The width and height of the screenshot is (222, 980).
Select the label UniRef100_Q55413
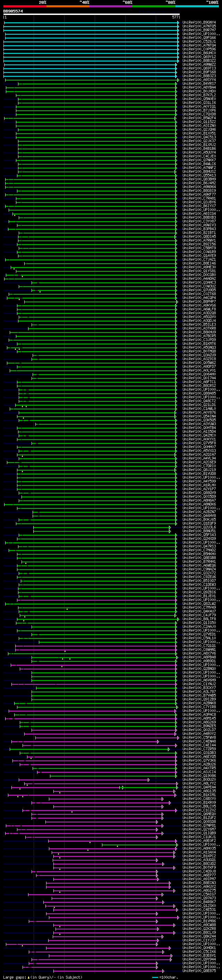pyautogui.click(x=199, y=175)
